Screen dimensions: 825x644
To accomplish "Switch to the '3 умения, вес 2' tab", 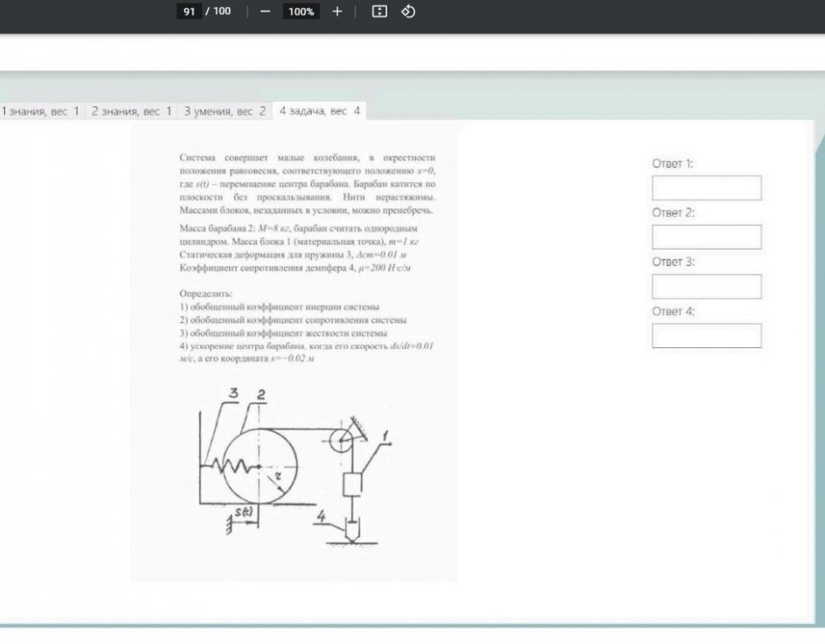I will (224, 111).
